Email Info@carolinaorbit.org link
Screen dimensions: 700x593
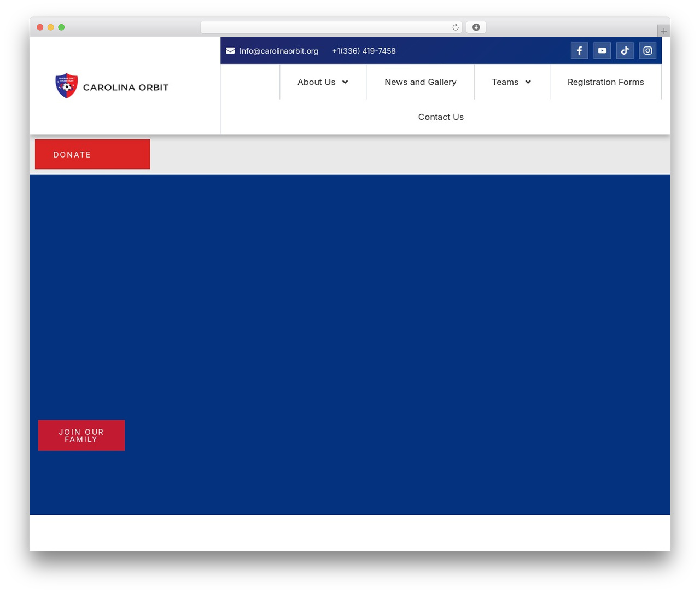279,51
